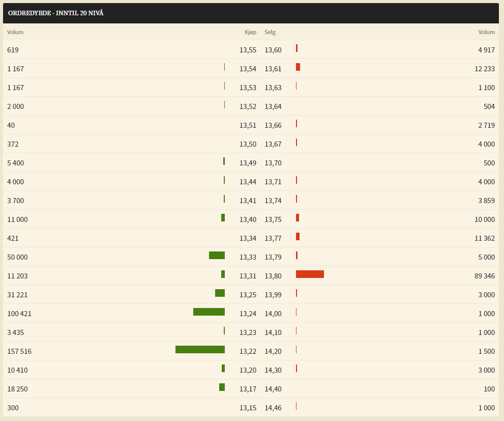The width and height of the screenshot is (504, 421).
Task: Select buy price 13,55
Action: [x=248, y=50]
